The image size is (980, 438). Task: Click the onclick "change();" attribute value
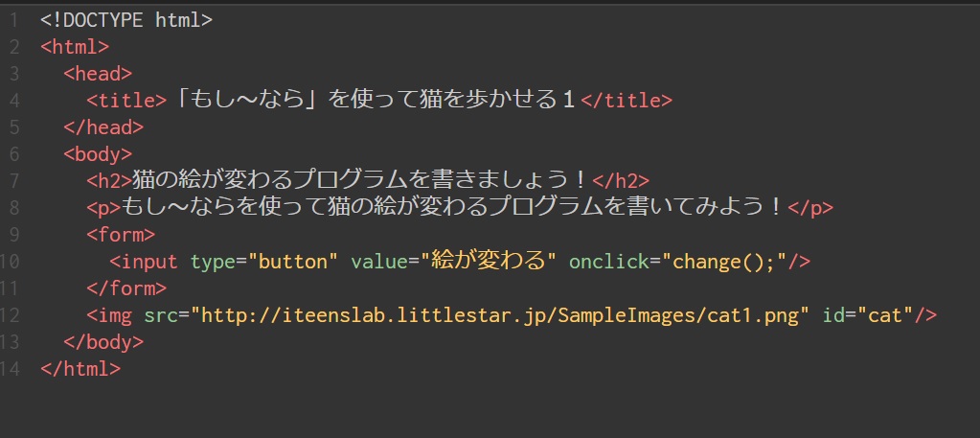(x=720, y=261)
